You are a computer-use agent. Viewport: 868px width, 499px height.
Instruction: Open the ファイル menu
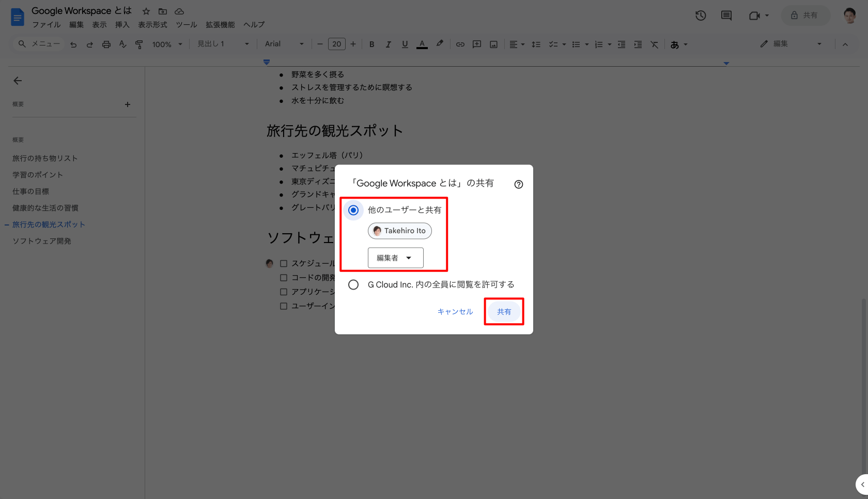47,25
